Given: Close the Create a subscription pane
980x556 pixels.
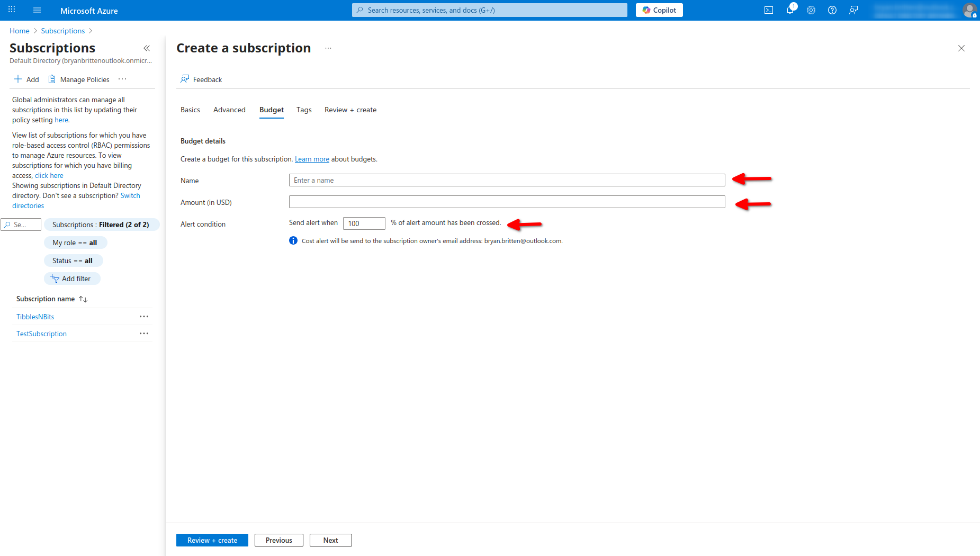Looking at the screenshot, I should pos(961,48).
